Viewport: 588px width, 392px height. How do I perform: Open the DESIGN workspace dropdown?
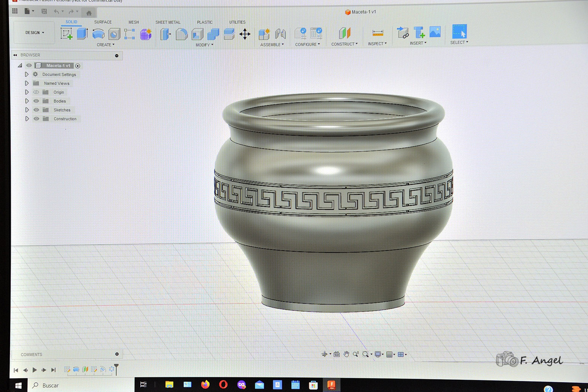tap(35, 33)
